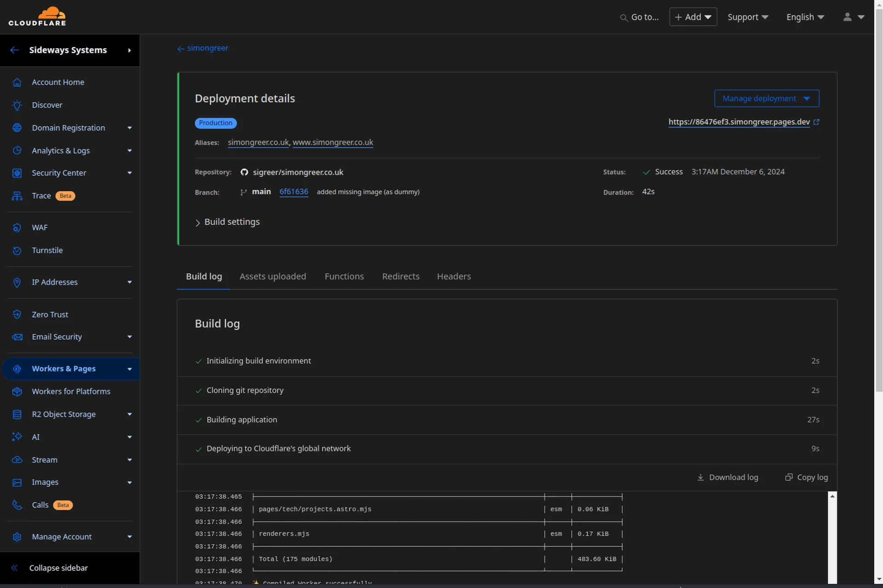Open the Images section
883x588 pixels.
click(x=45, y=482)
